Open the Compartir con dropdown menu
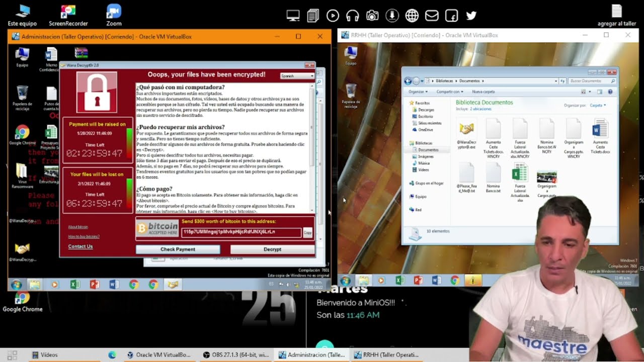 449,92
